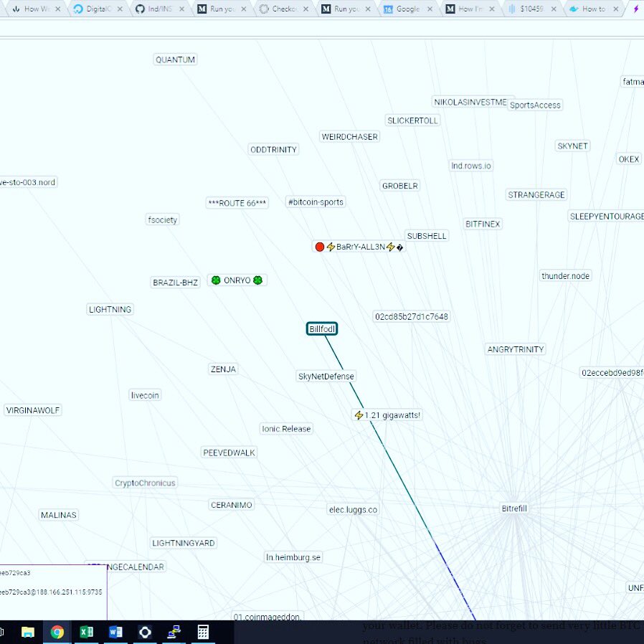This screenshot has width=644, height=644.
Task: Click the red circle on BaRrY-ALL3N node
Action: [x=320, y=247]
